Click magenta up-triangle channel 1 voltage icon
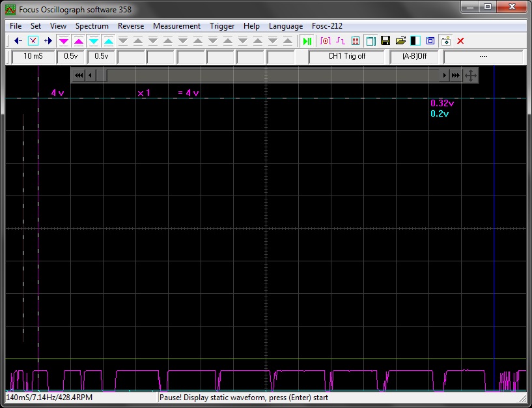Screen dimensions: 532x408 coord(79,41)
